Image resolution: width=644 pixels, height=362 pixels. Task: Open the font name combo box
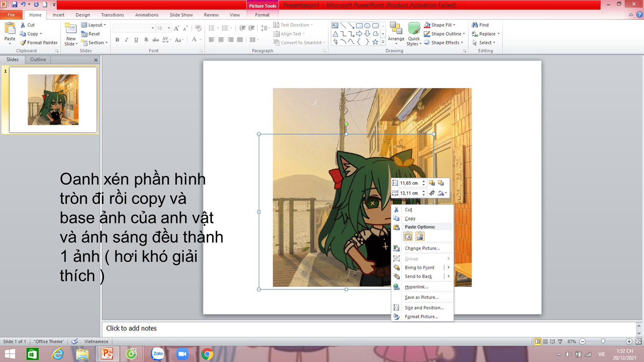click(134, 28)
